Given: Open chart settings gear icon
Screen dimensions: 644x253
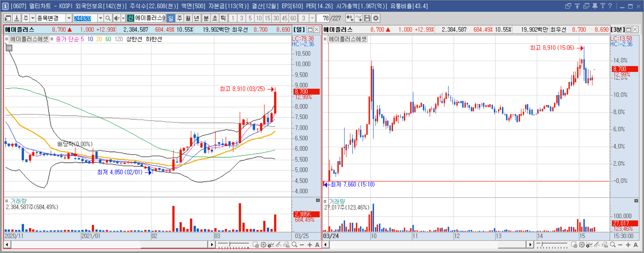Looking at the screenshot, I should [376, 18].
